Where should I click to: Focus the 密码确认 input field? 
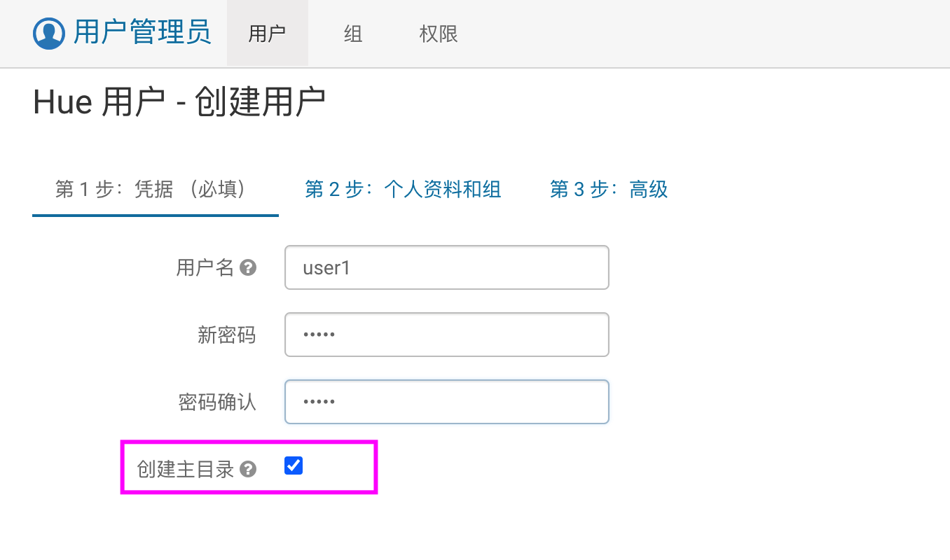(446, 402)
